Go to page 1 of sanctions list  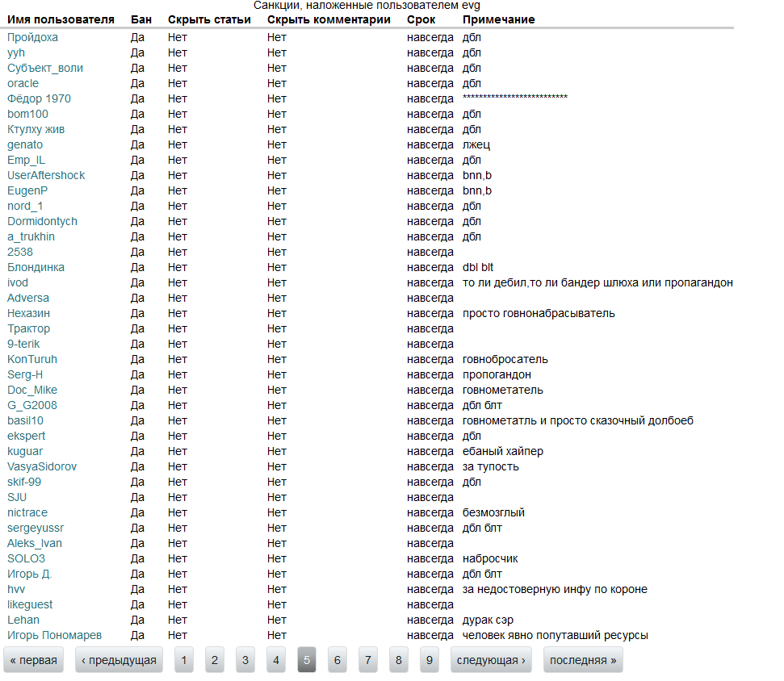pos(183,660)
